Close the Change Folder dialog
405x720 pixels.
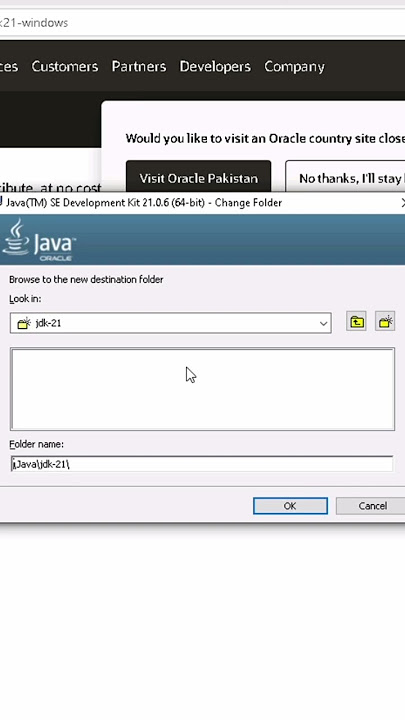pyautogui.click(x=403, y=202)
